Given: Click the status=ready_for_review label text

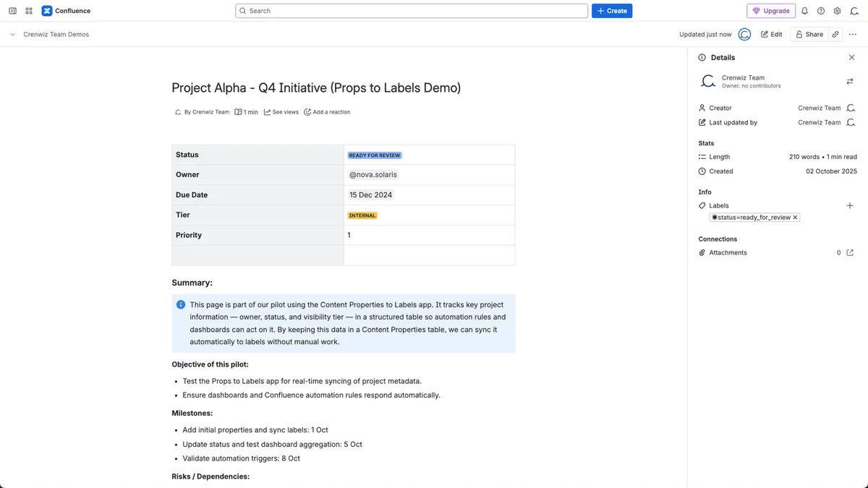Looking at the screenshot, I should [754, 217].
